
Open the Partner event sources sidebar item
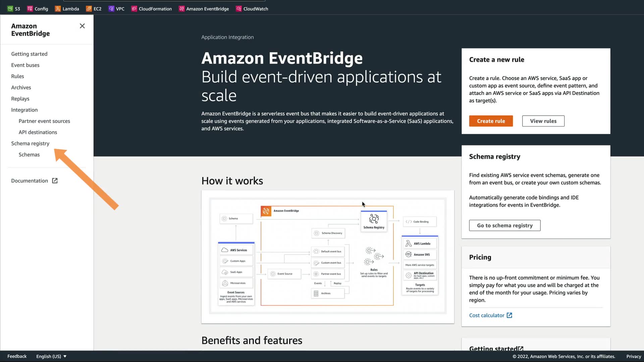coord(44,121)
